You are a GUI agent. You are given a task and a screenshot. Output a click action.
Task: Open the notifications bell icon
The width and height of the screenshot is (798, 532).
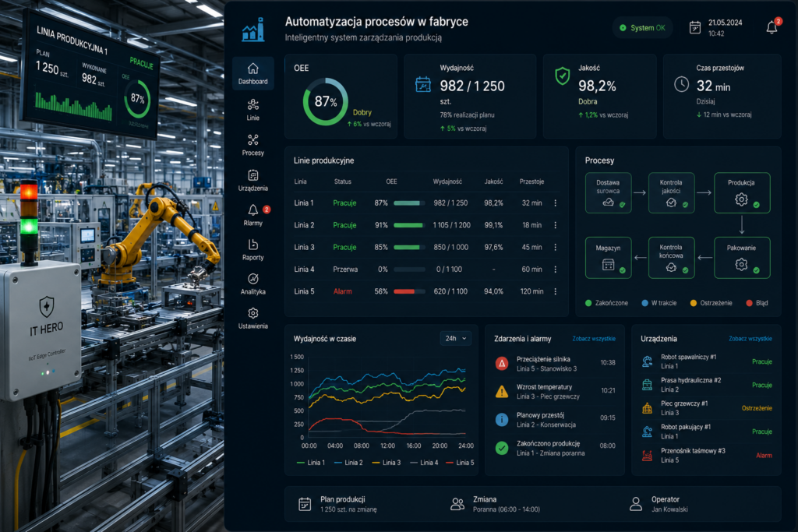pyautogui.click(x=772, y=27)
